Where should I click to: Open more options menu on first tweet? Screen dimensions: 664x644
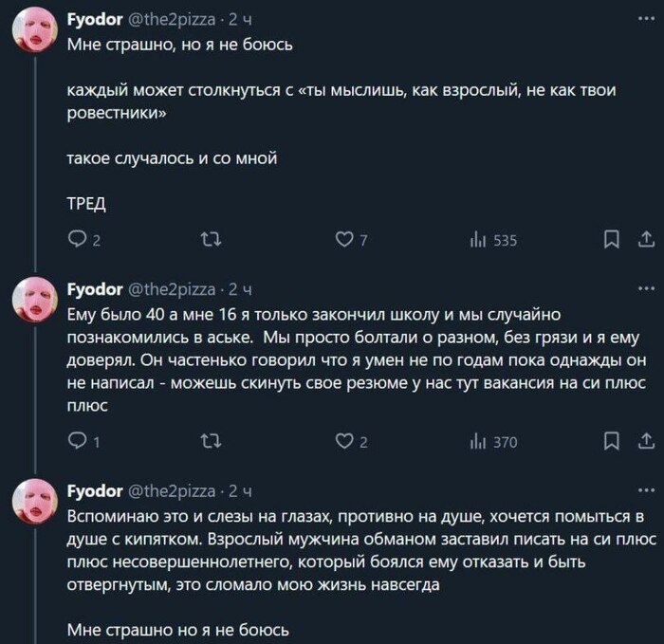point(646,18)
